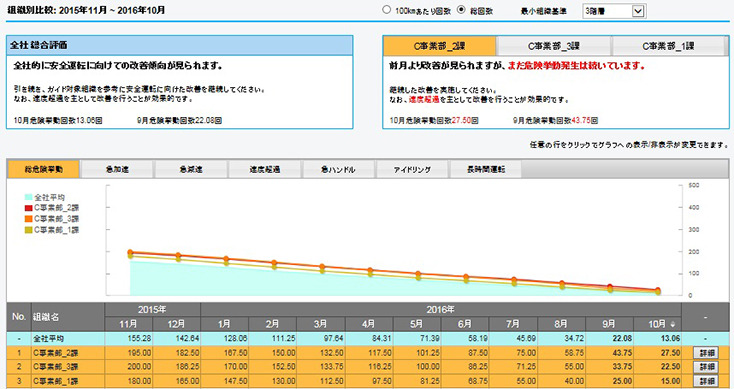734x389 pixels.
Task: Click the red warning また危険挙動発生は続いています
Action: click(577, 66)
